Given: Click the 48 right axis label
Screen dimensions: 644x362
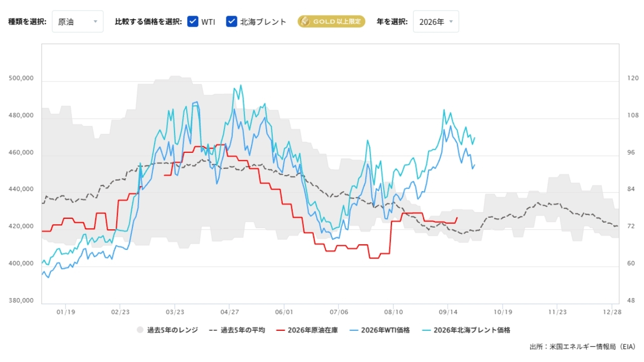Looking at the screenshot, I should (631, 301).
